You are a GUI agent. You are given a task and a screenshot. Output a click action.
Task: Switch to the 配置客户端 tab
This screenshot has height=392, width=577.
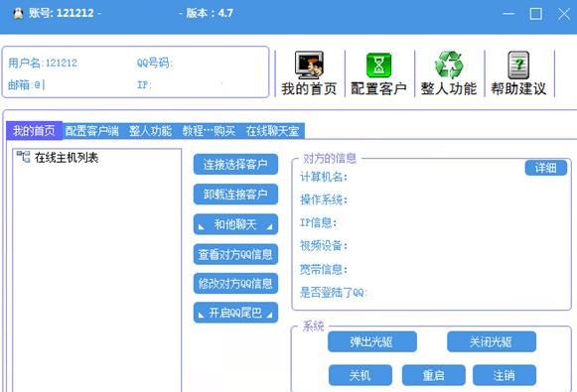pos(92,131)
